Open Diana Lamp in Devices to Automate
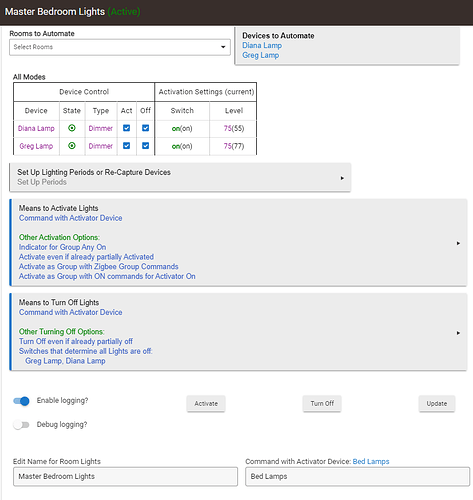Viewport: 473px width, 500px height. [262, 45]
